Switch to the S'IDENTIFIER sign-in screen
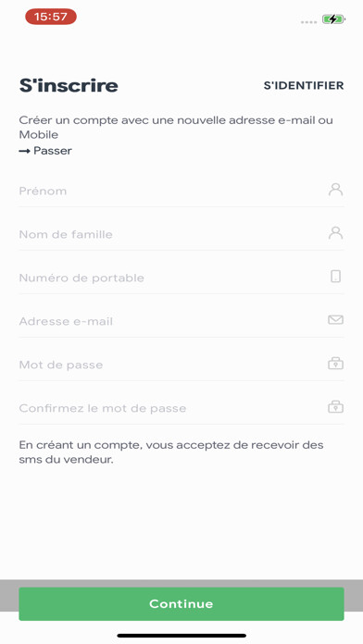This screenshot has width=363, height=644. 304,85
